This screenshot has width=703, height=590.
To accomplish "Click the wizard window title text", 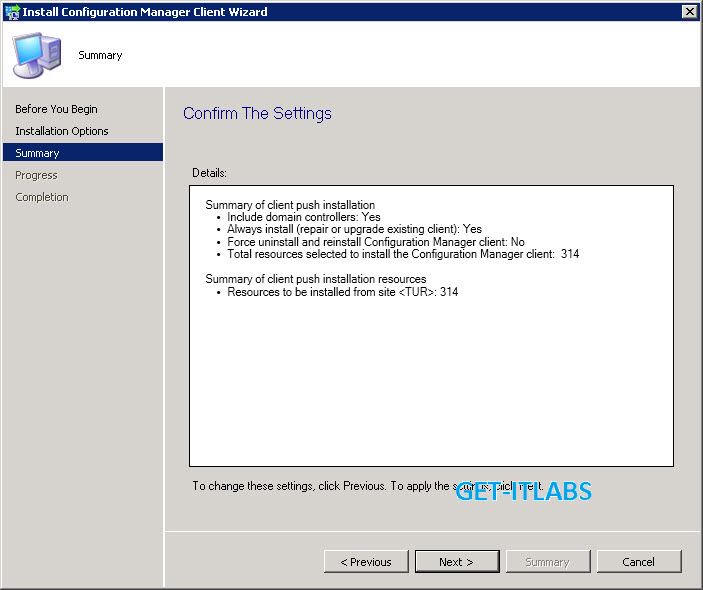I will click(145, 12).
